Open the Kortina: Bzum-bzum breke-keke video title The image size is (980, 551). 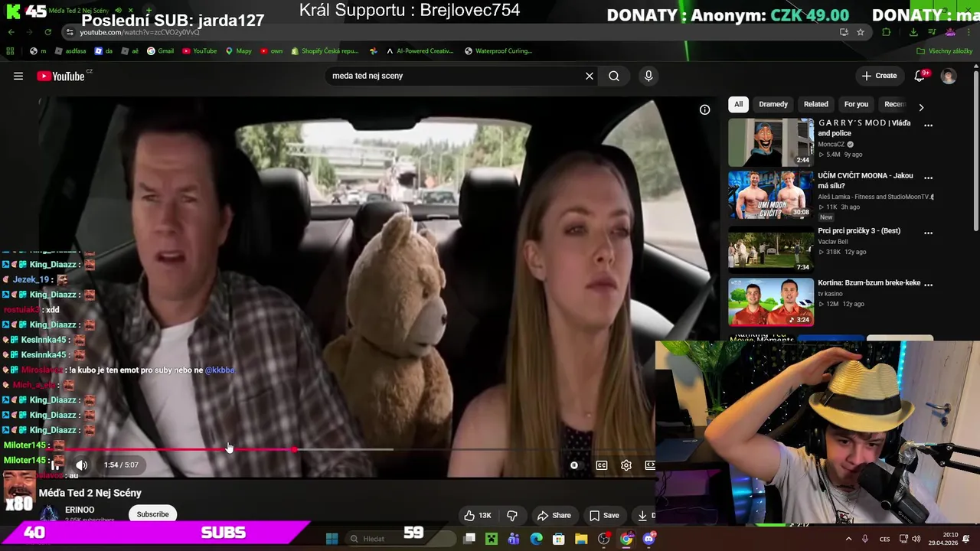pyautogui.click(x=869, y=282)
